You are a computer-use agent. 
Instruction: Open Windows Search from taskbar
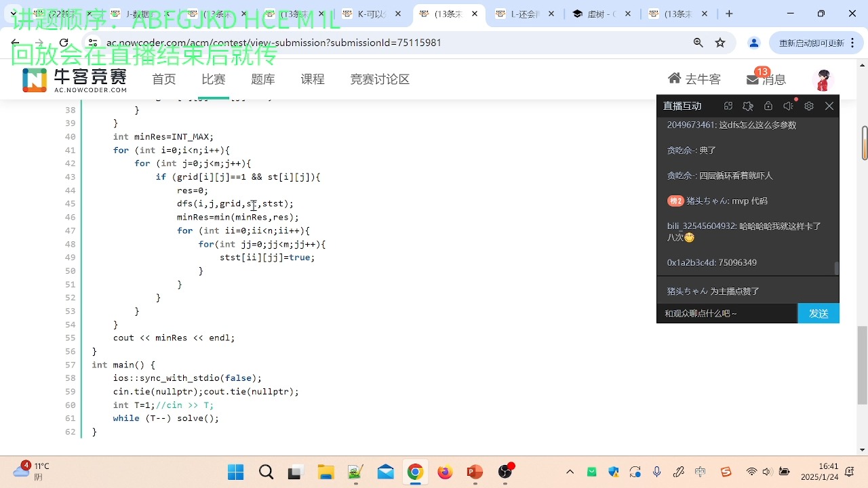click(266, 472)
